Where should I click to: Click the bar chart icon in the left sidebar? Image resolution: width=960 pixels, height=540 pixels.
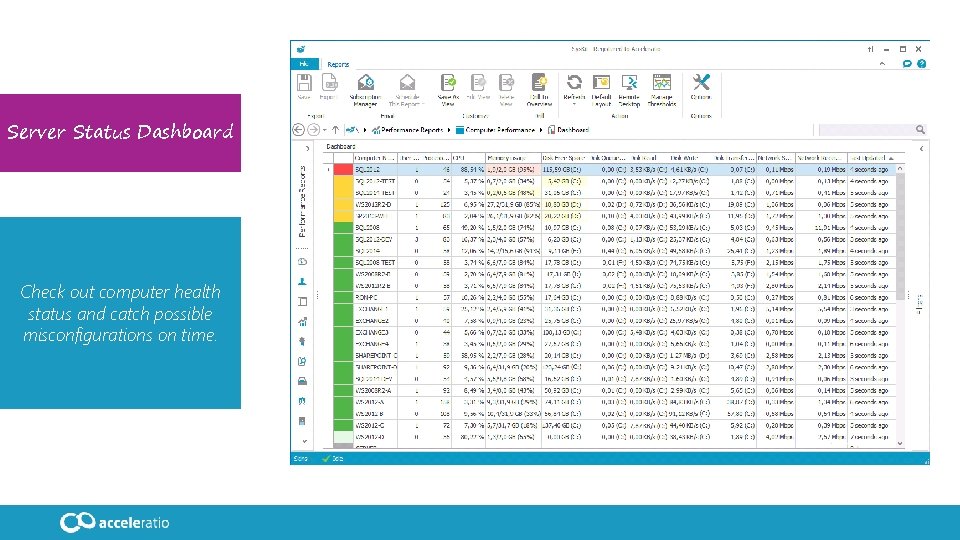tap(302, 321)
